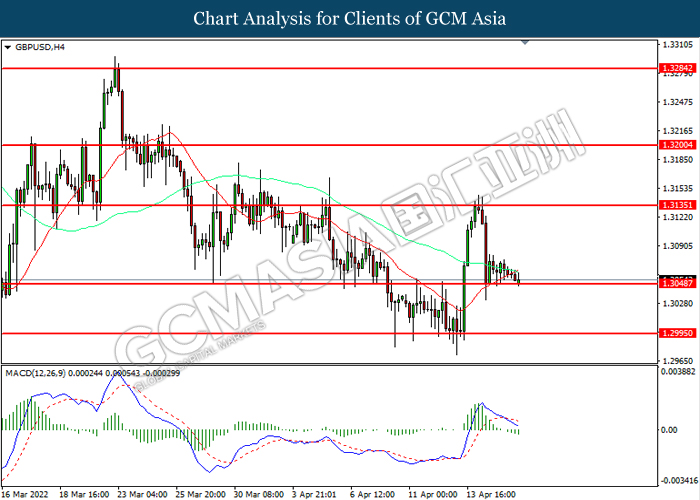Click the 18 Mar 16:00 time label
Viewport: 700px width, 500px height.
coord(85,494)
